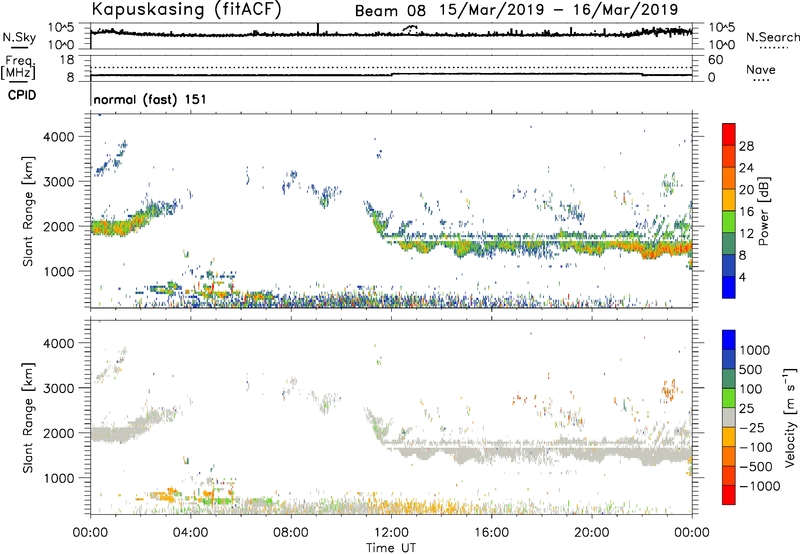This screenshot has height=554, width=800.
Task: Click the 24 dB colorbar label
Action: click(x=746, y=168)
